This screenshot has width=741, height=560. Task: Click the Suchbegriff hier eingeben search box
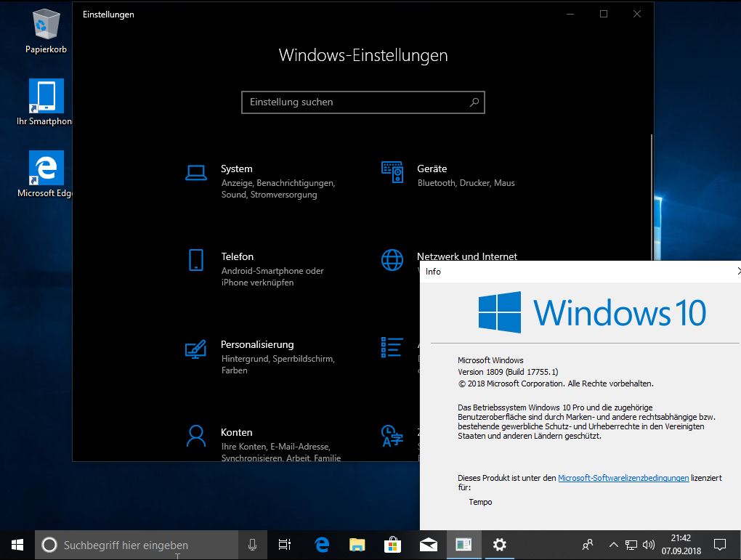pos(137,545)
